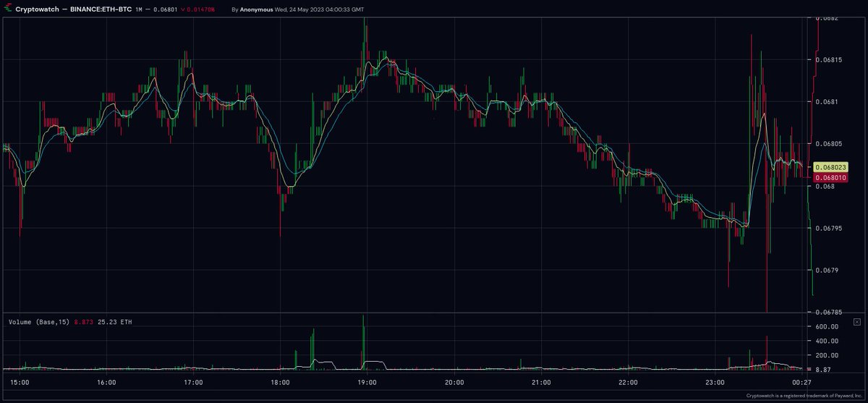
Task: Click the 19:00 time axis label
Action: point(367,381)
